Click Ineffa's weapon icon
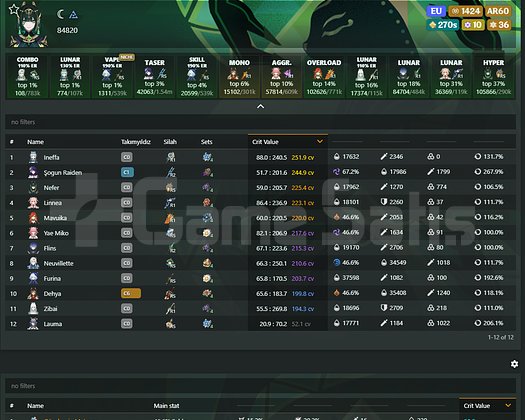525x420 pixels. tap(171, 157)
